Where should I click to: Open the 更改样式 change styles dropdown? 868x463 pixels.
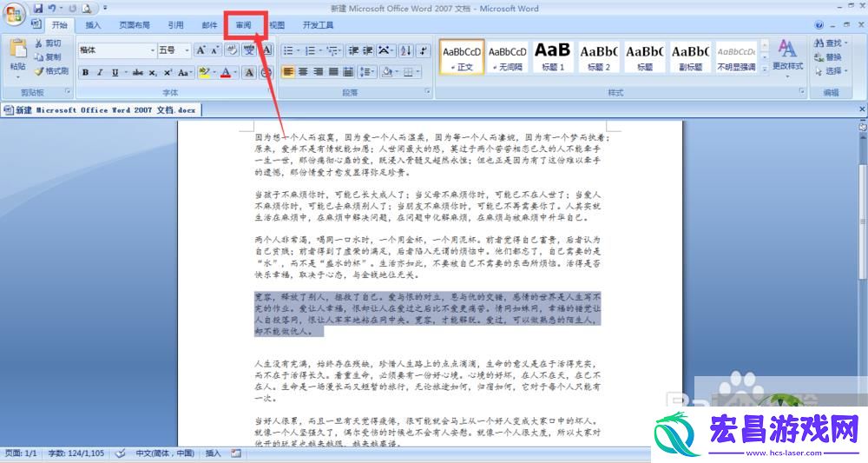(788, 57)
